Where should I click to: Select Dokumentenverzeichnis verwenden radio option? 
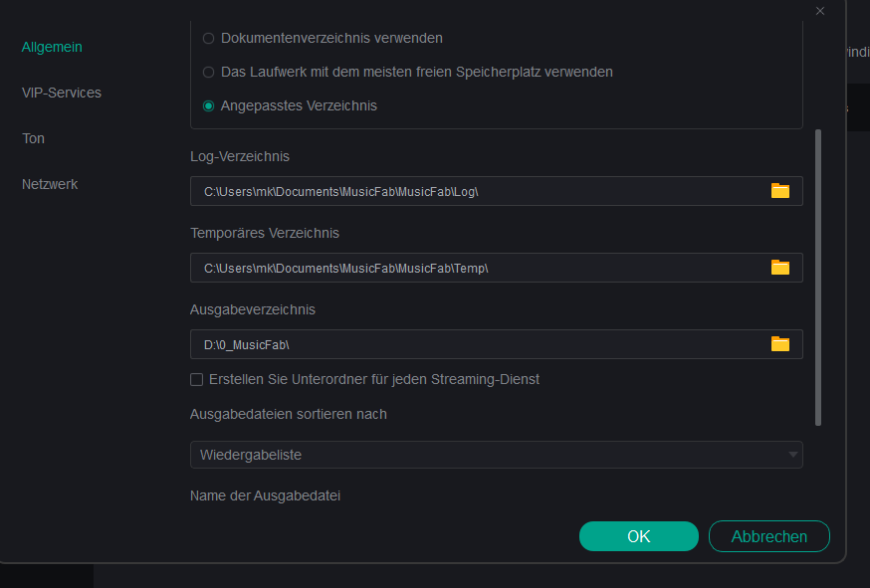click(x=208, y=38)
